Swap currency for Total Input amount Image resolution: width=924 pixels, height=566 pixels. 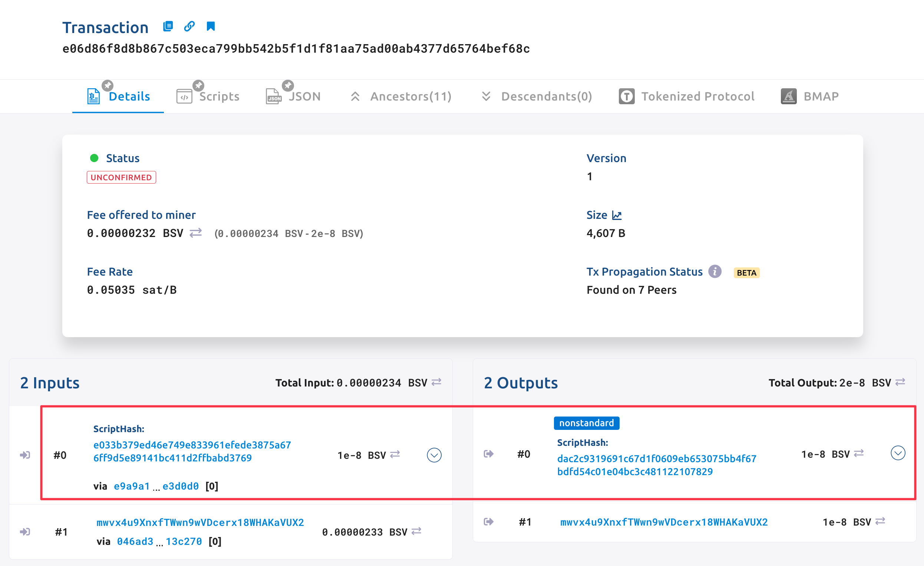point(436,382)
